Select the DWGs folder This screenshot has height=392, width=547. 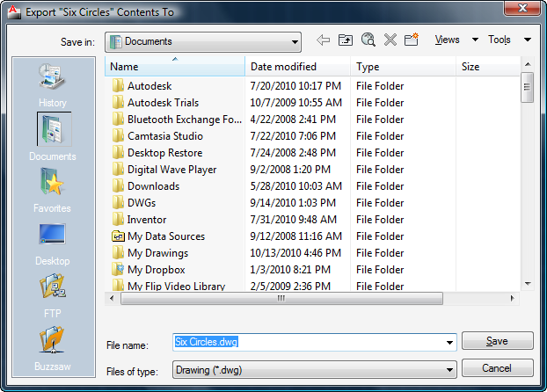(142, 203)
